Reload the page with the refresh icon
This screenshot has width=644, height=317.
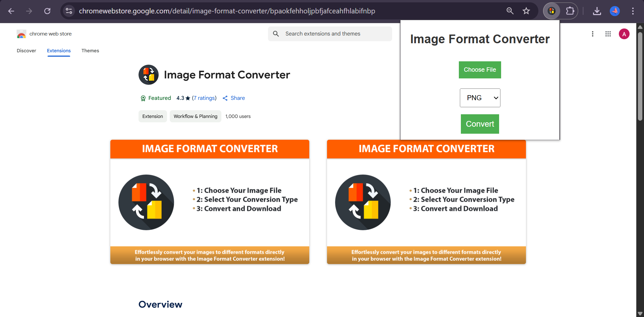(x=47, y=11)
